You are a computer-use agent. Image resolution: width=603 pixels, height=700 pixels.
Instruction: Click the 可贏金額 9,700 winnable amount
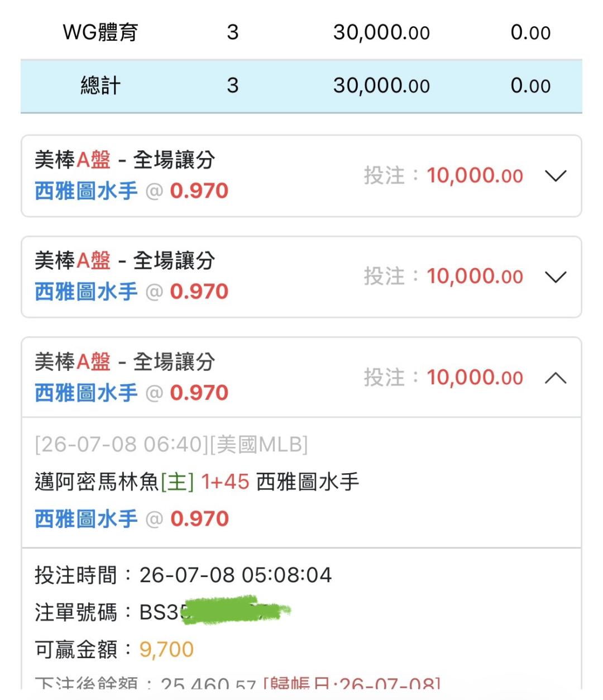pos(114,650)
